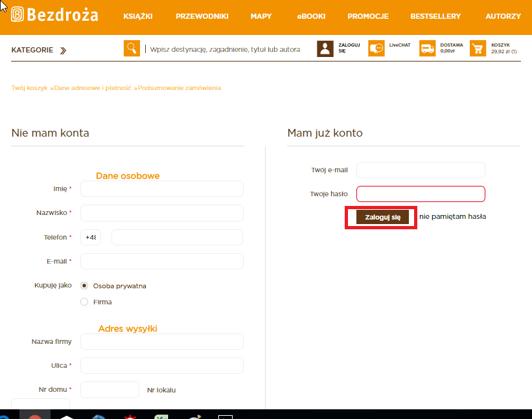This screenshot has height=419, width=532.
Task: Expand the KATEGORIE chevron
Action: (x=63, y=51)
